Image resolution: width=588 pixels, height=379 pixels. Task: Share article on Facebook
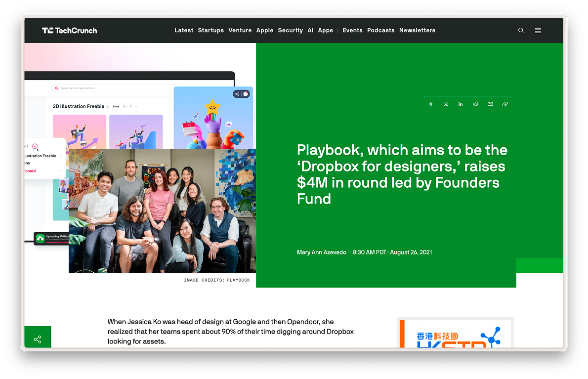(431, 104)
